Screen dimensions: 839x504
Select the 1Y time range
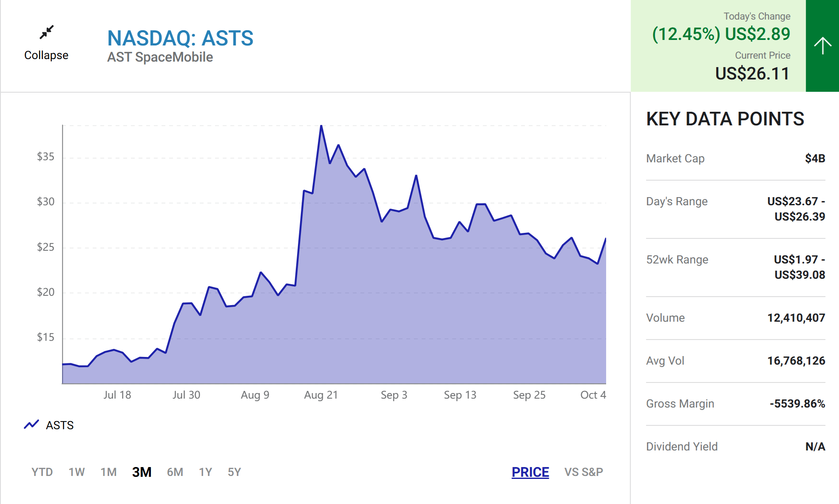tap(205, 472)
